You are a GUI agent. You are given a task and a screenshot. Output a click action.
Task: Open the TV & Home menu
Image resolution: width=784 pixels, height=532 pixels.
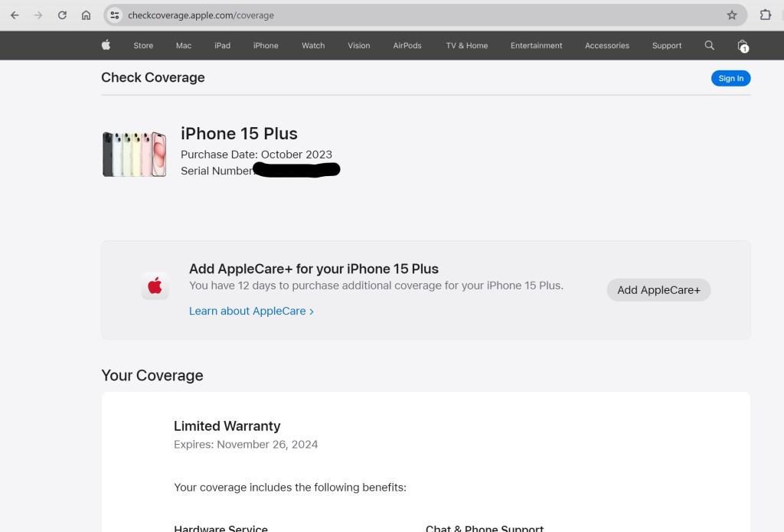(467, 45)
